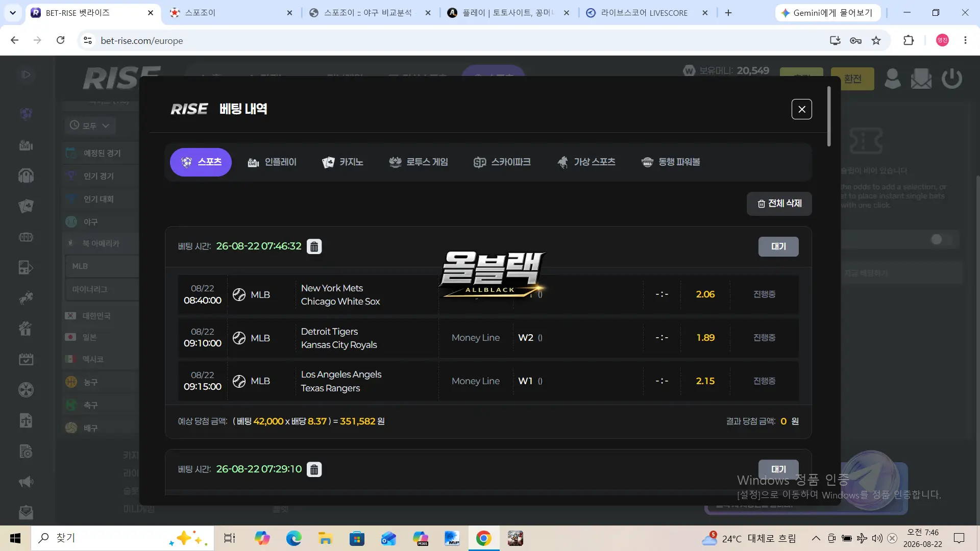Open Microsoft Edge from the taskbar
Viewport: 980px width, 551px height.
click(x=293, y=538)
